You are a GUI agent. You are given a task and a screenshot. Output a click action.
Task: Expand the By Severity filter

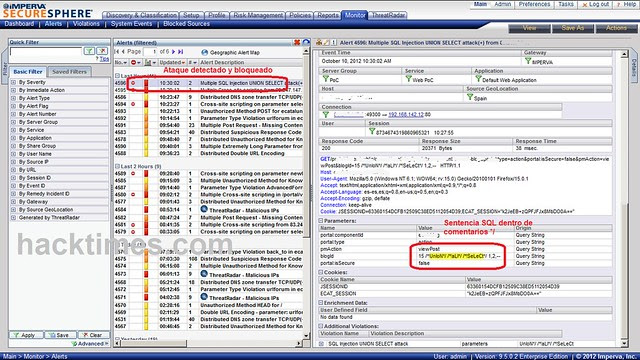click(13, 82)
